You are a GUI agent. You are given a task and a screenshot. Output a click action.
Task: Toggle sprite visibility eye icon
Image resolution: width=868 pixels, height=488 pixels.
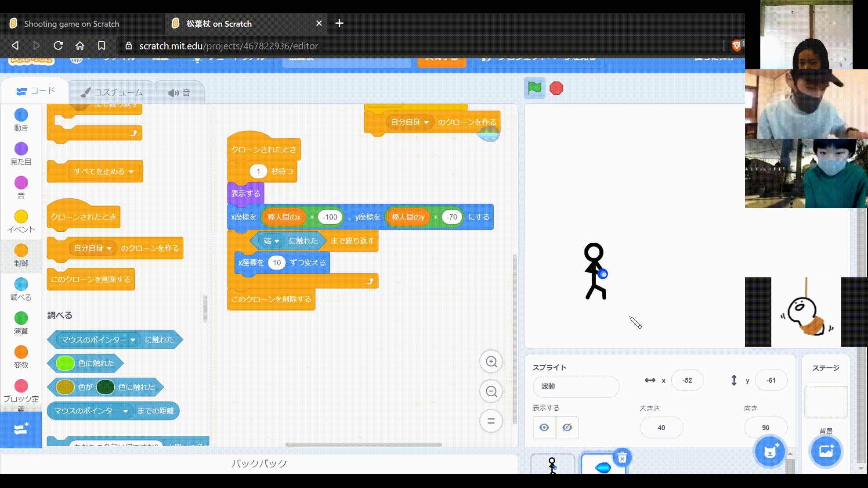(544, 427)
